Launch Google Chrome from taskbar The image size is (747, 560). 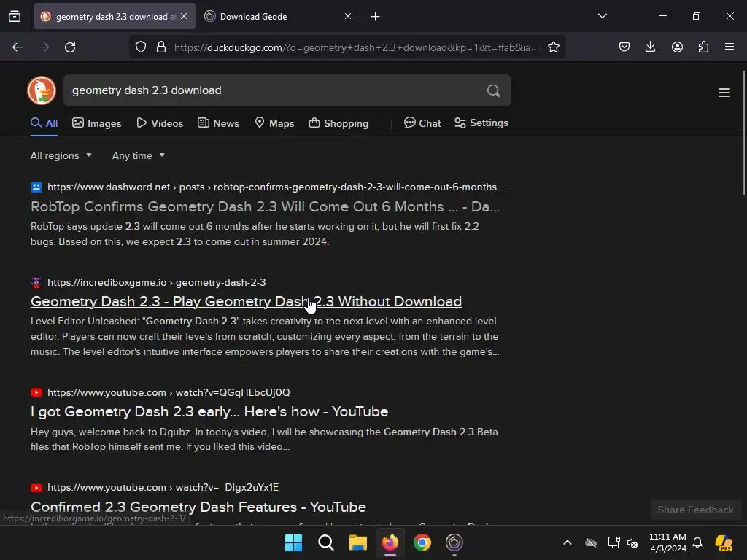click(x=422, y=542)
